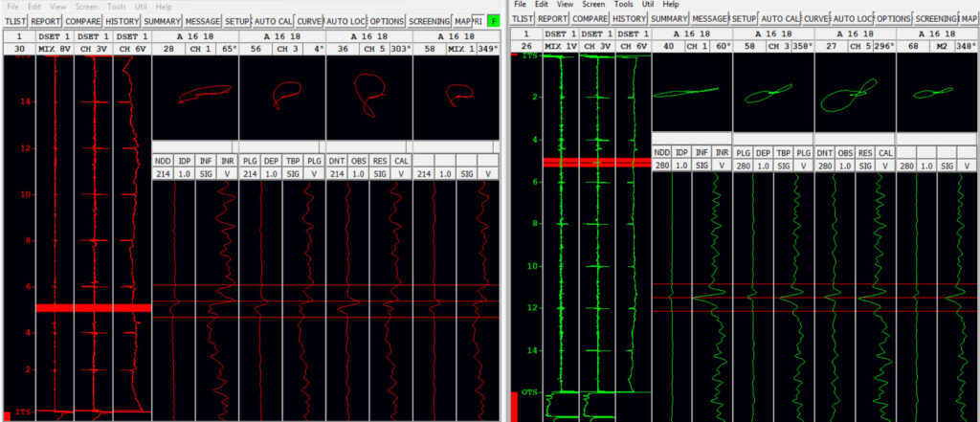Click the green F indicator button

[494, 19]
